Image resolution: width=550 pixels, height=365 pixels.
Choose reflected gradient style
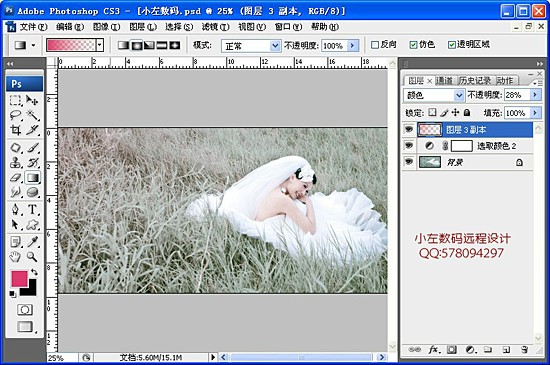click(x=162, y=45)
